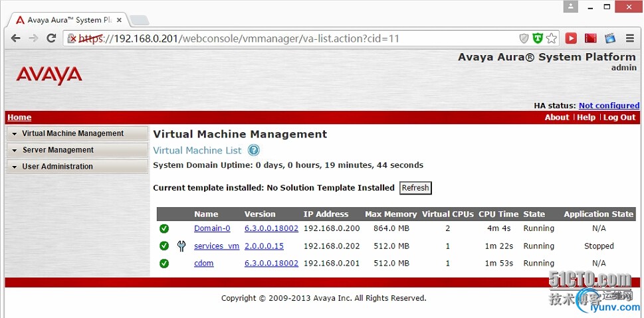Open the About menu item
The height and width of the screenshot is (318, 644).
click(x=557, y=118)
